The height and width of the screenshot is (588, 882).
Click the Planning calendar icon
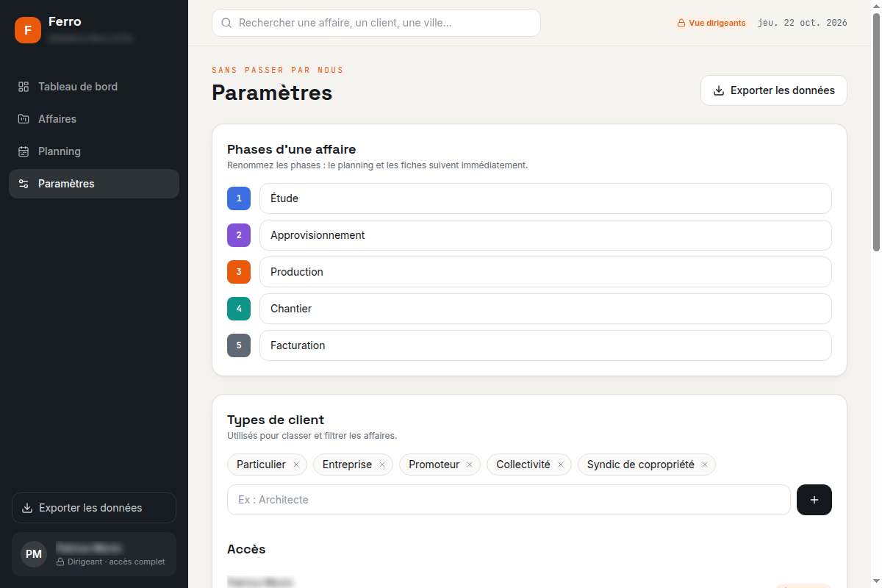(x=24, y=151)
